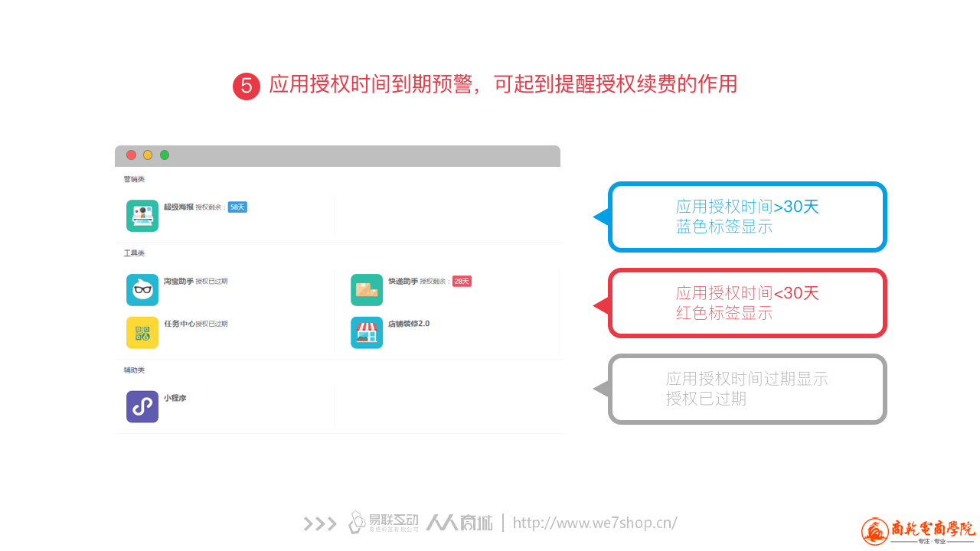The width and height of the screenshot is (980, 551).
Task: Select the 营销类 category heading
Action: [134, 179]
